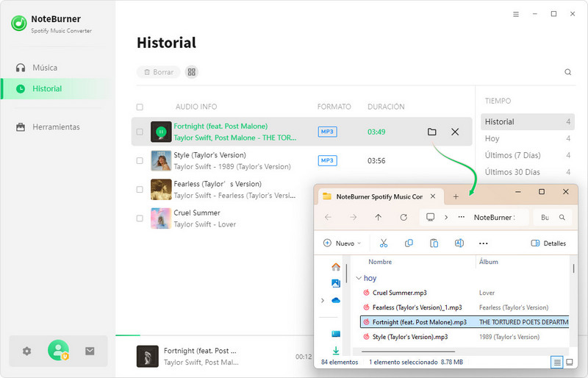Screen dimensions: 588x378
Task: Pause Fortnight using the cover pause button
Action: click(x=161, y=132)
